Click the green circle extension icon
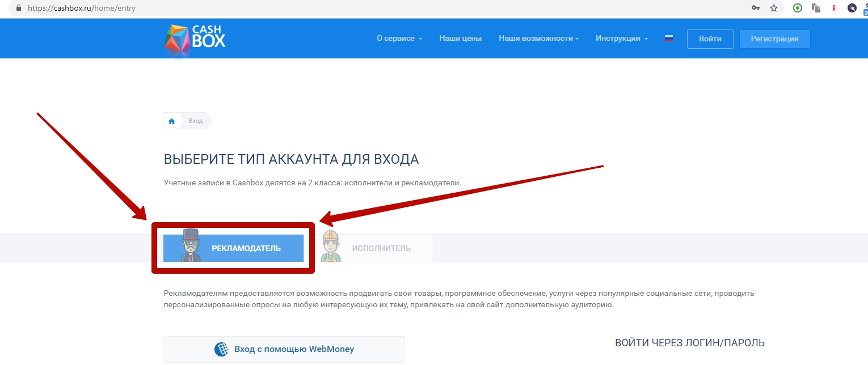This screenshot has height=365, width=868. (798, 8)
